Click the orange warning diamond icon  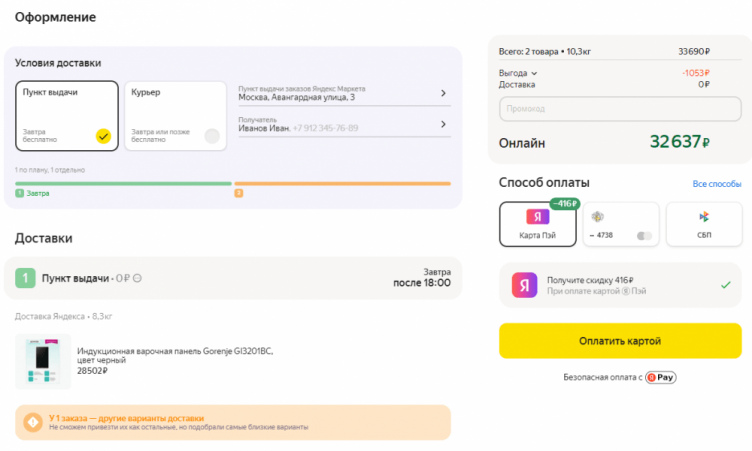pyautogui.click(x=32, y=423)
